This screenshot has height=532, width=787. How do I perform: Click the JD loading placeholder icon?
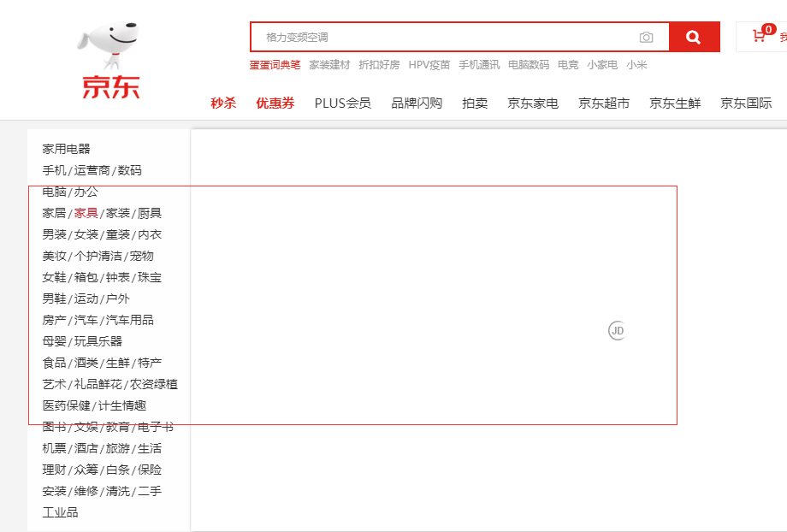[x=617, y=331]
